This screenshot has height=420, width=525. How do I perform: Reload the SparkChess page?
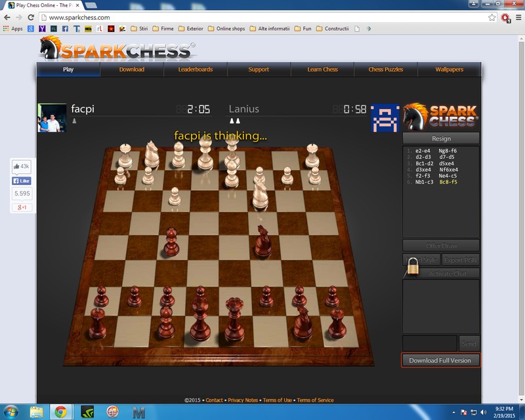(31, 18)
